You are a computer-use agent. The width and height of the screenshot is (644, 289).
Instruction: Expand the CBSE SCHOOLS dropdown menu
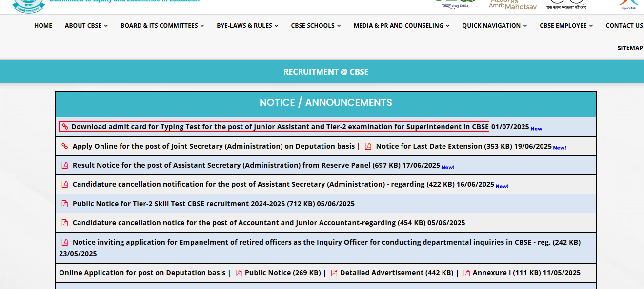pyautogui.click(x=316, y=26)
